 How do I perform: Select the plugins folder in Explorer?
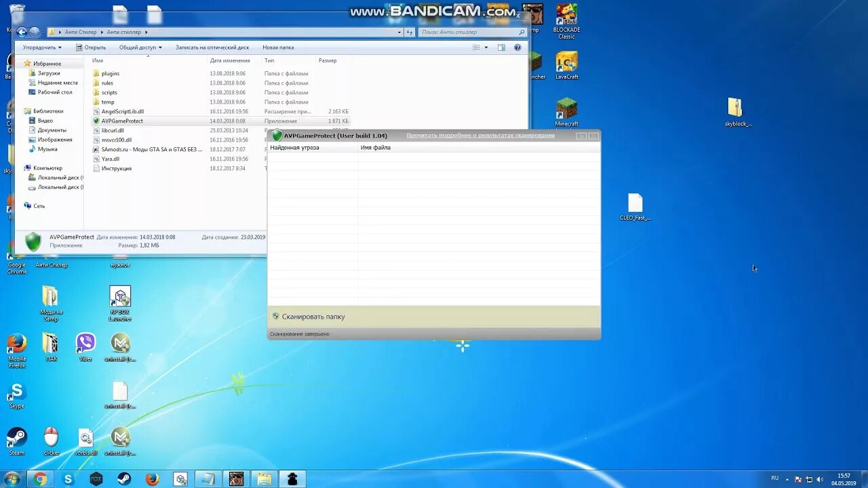click(111, 73)
